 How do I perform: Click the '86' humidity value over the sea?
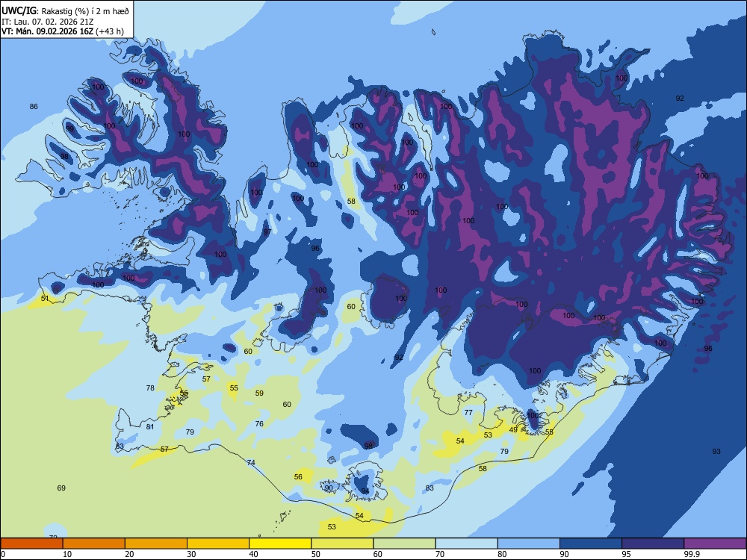click(34, 106)
